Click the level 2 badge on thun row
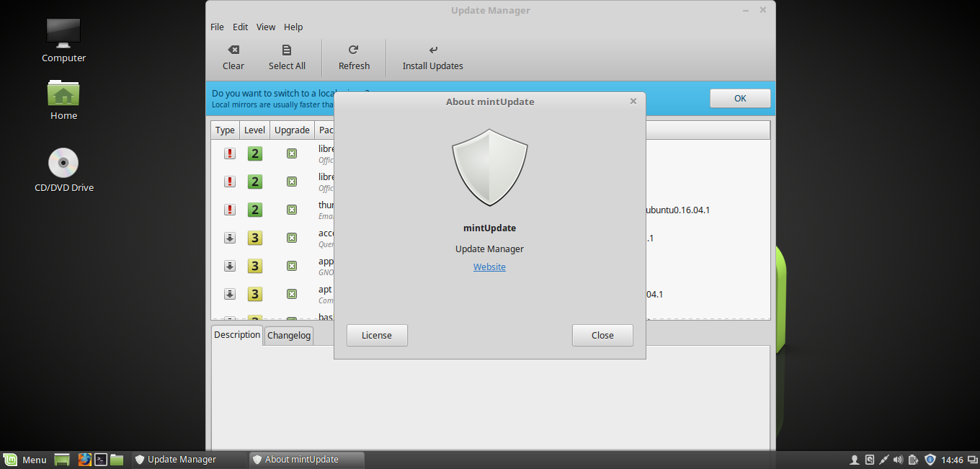Screen dimensions: 980x469 click(254, 210)
